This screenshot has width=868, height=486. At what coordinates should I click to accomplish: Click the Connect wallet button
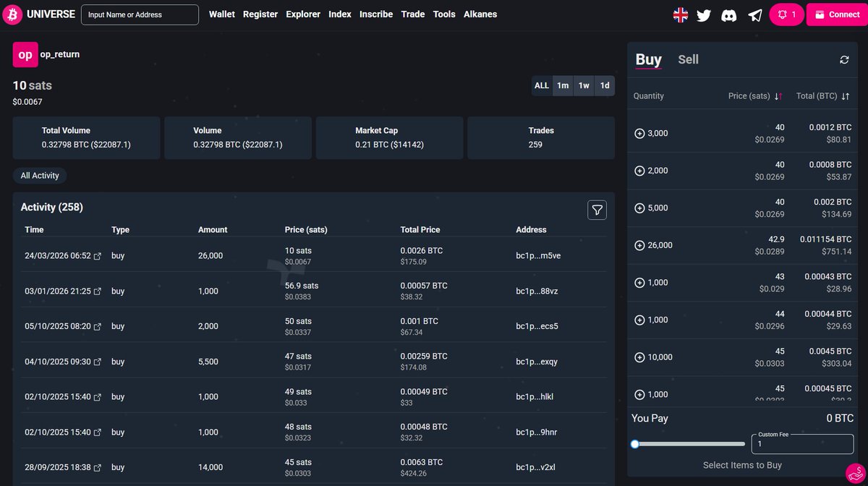click(836, 14)
